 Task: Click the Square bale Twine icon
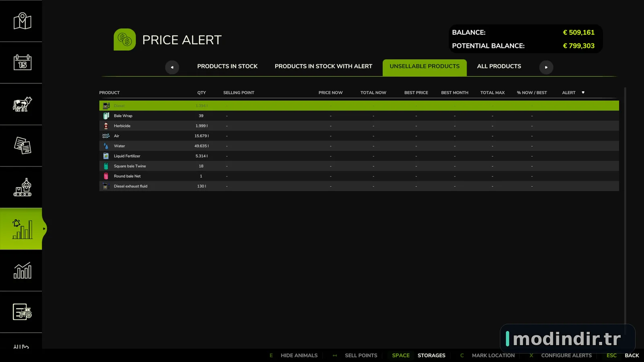pyautogui.click(x=106, y=166)
